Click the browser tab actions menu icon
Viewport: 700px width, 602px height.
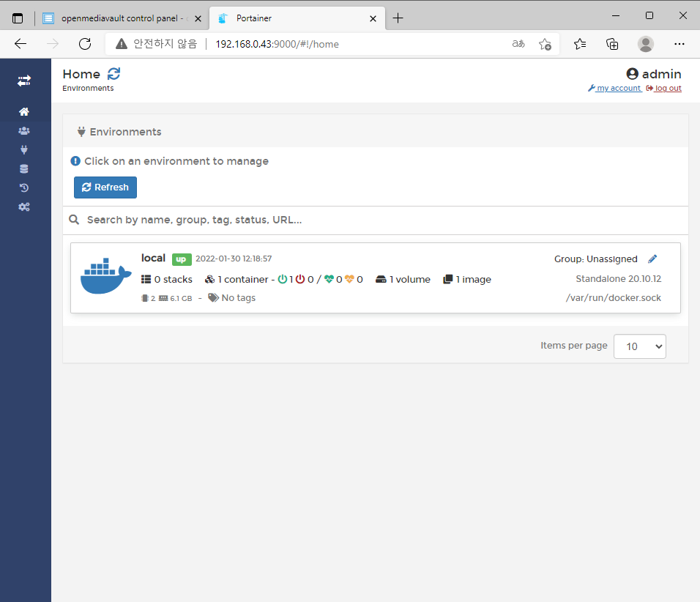point(18,18)
